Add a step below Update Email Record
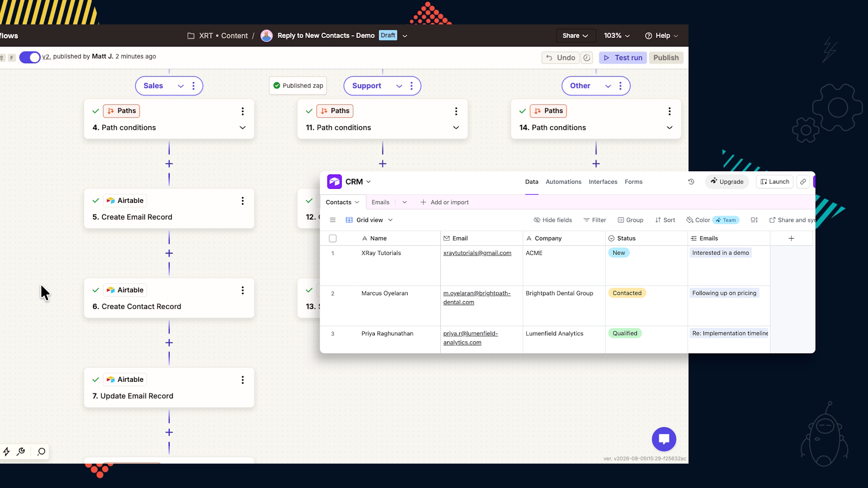The height and width of the screenshot is (488, 868). [x=169, y=432]
